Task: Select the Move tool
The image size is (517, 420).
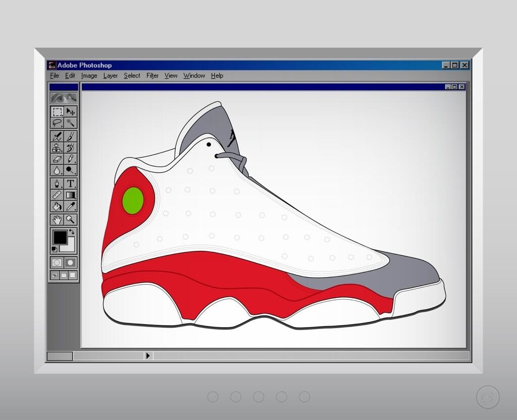Action: pyautogui.click(x=70, y=112)
